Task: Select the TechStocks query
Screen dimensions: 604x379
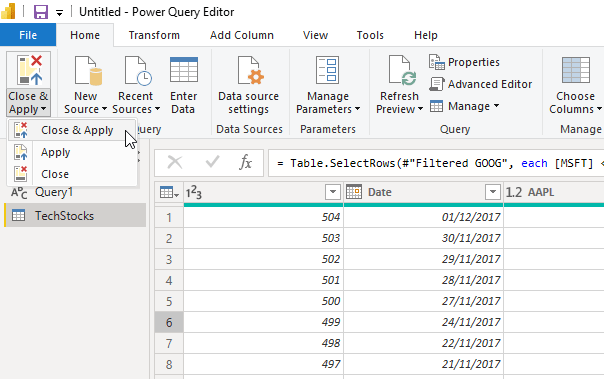Action: coord(75,215)
